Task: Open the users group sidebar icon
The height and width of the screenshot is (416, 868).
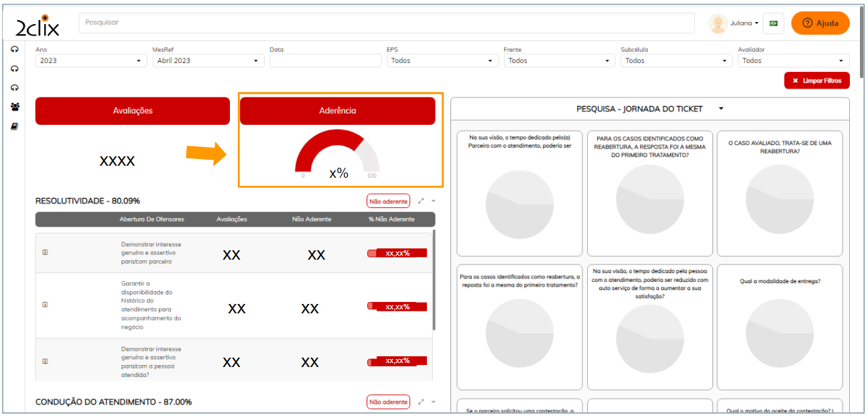Action: pos(15,107)
